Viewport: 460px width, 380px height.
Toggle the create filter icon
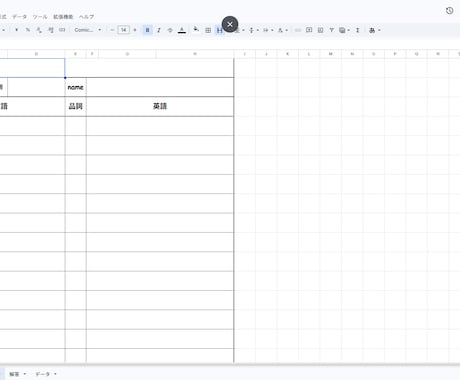coord(332,30)
